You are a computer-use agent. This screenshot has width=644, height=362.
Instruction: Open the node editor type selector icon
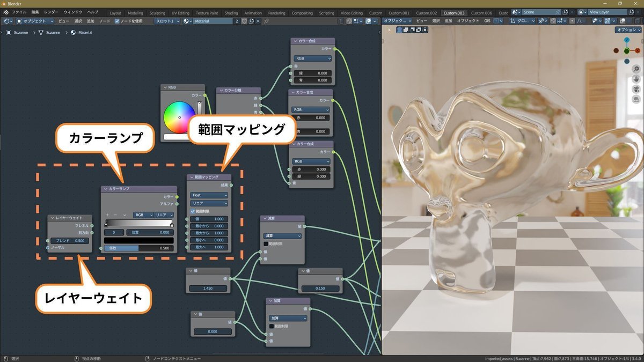point(8,21)
